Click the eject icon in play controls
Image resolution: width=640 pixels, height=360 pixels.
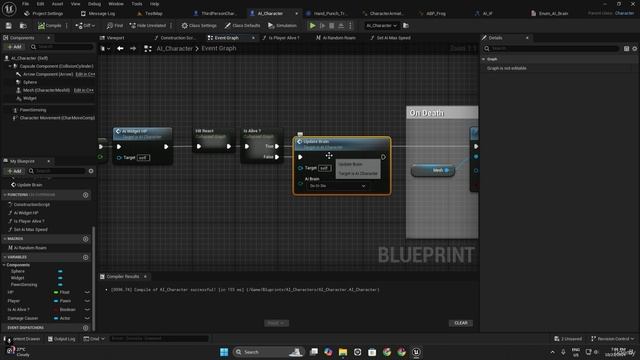point(341,25)
